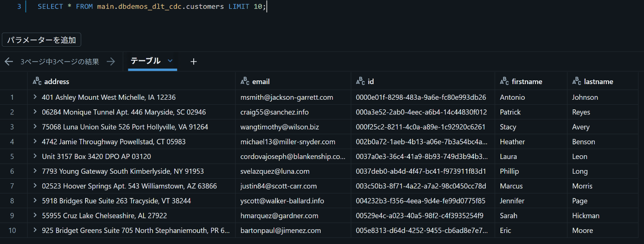Select row number 10 in results
The height and width of the screenshot is (244, 644).
click(x=12, y=230)
